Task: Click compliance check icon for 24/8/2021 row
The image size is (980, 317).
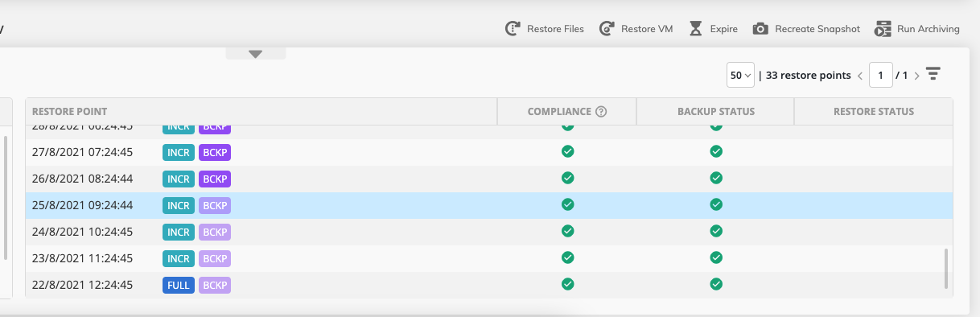Action: pyautogui.click(x=567, y=231)
